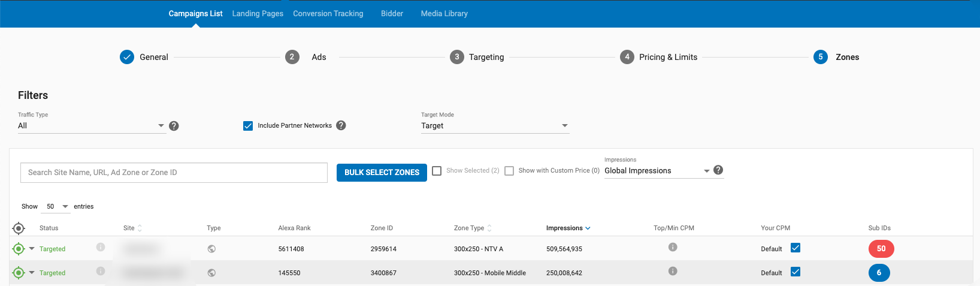Click the zone search input field
This screenshot has width=980, height=286.
(174, 173)
